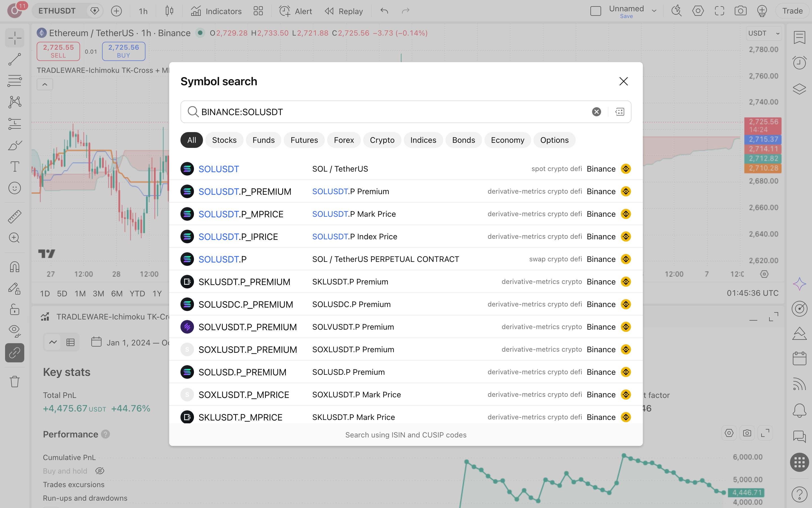This screenshot has width=812, height=508.
Task: Toggle fullscreen mode icon
Action: pyautogui.click(x=719, y=11)
